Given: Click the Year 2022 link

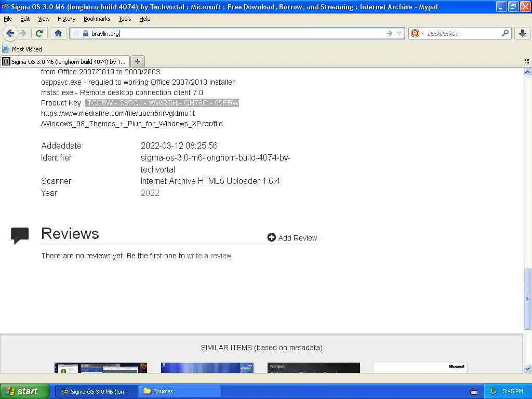Looking at the screenshot, I should point(150,193).
